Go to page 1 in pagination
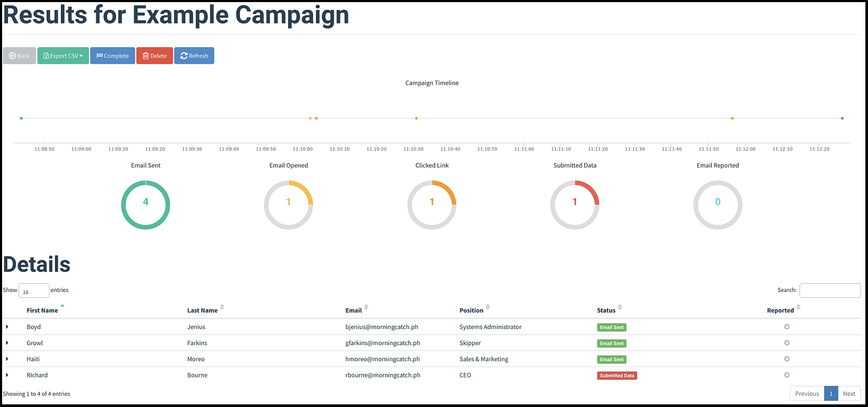 tap(831, 393)
